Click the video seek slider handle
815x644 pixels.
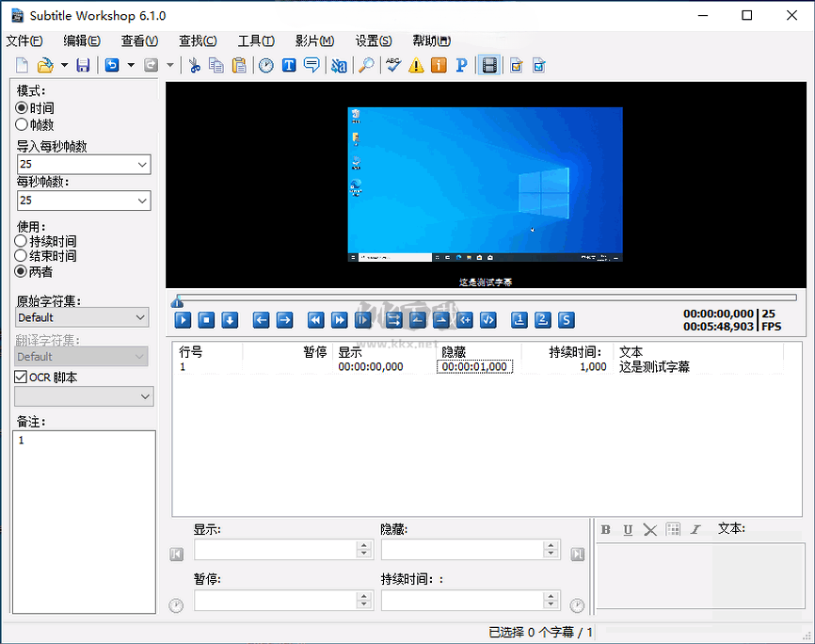coord(177,301)
